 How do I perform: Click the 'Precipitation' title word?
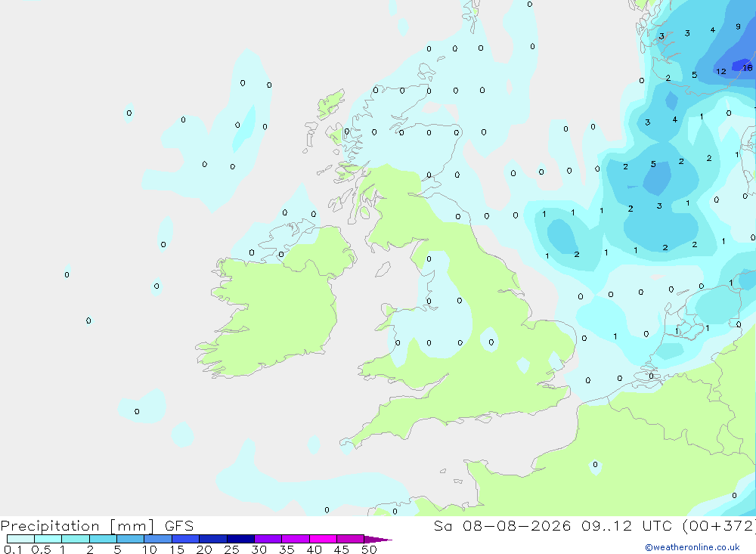[x=50, y=525]
